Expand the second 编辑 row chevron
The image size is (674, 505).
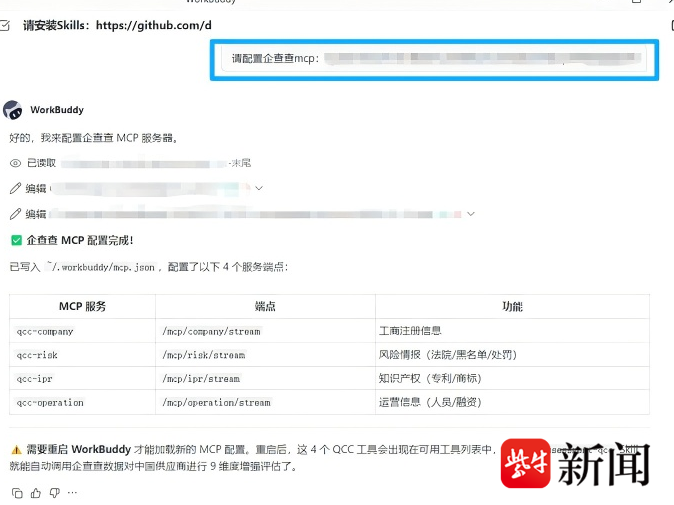(471, 213)
